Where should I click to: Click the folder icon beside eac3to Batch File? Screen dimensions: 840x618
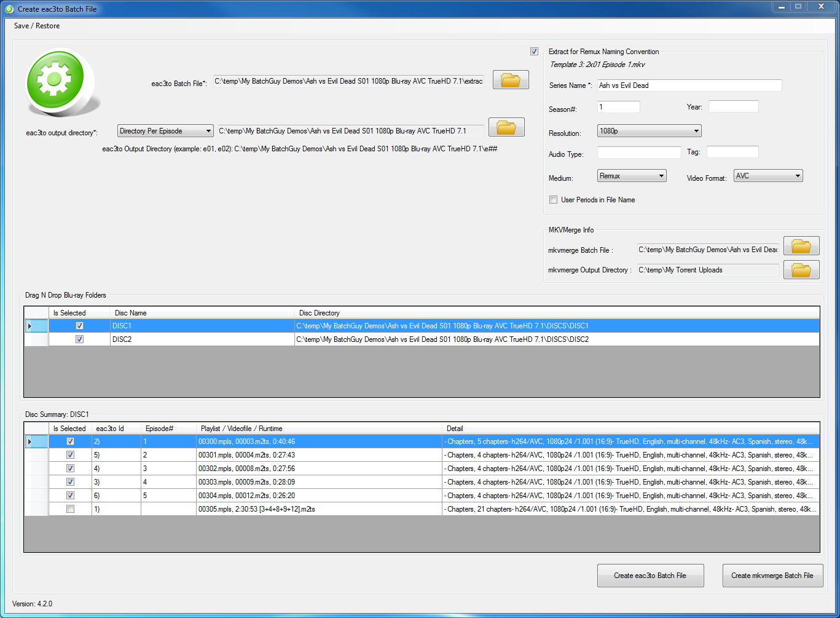pos(511,80)
